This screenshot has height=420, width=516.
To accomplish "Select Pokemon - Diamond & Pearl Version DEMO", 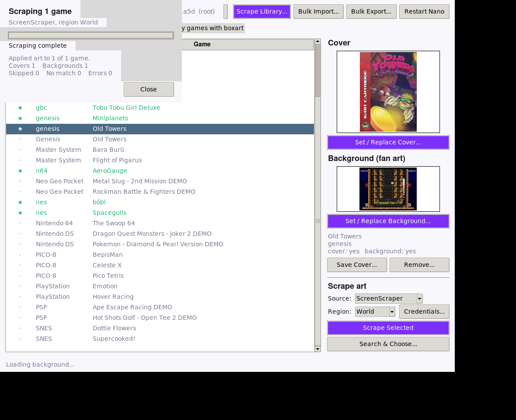I will click(160, 245).
